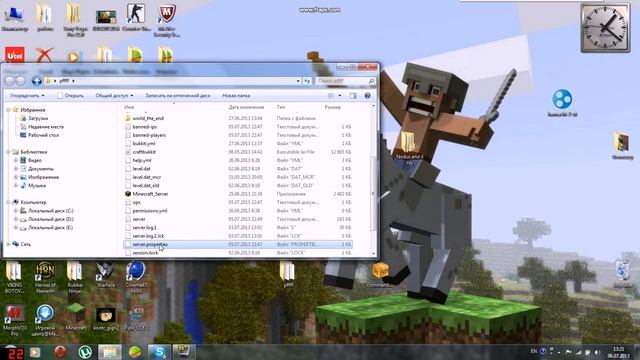Select Local Disk (E:) in the tree
640x360 pixels.
point(47,227)
